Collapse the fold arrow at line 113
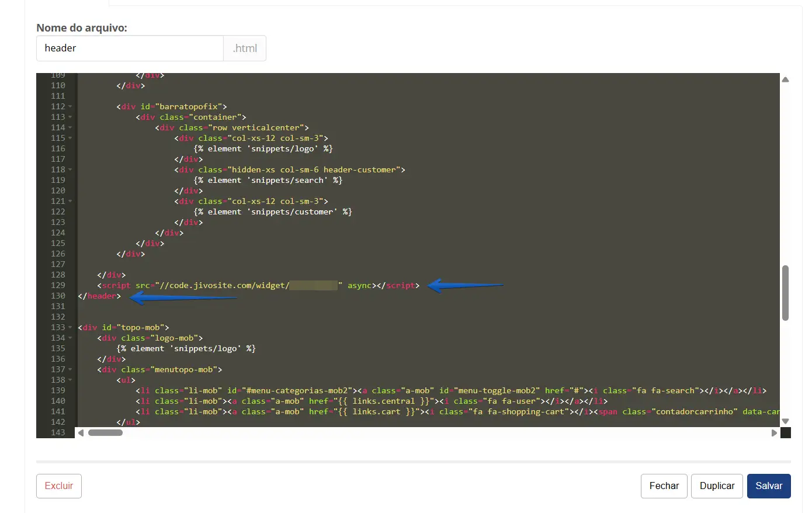 (70, 117)
